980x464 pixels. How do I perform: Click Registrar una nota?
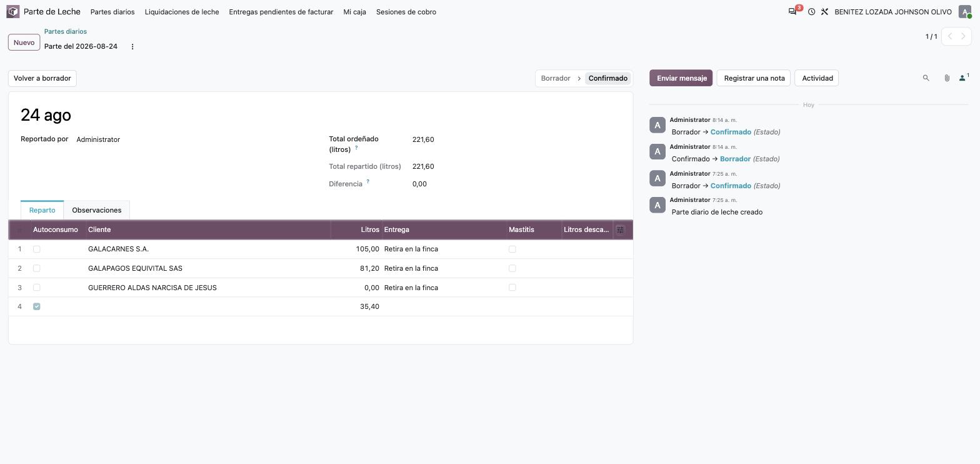(x=754, y=78)
